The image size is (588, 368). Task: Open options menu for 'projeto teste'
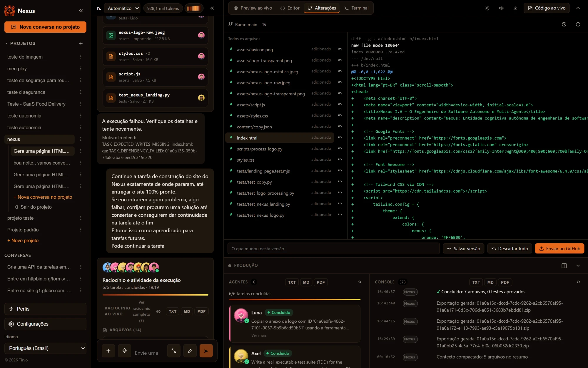coord(81,218)
